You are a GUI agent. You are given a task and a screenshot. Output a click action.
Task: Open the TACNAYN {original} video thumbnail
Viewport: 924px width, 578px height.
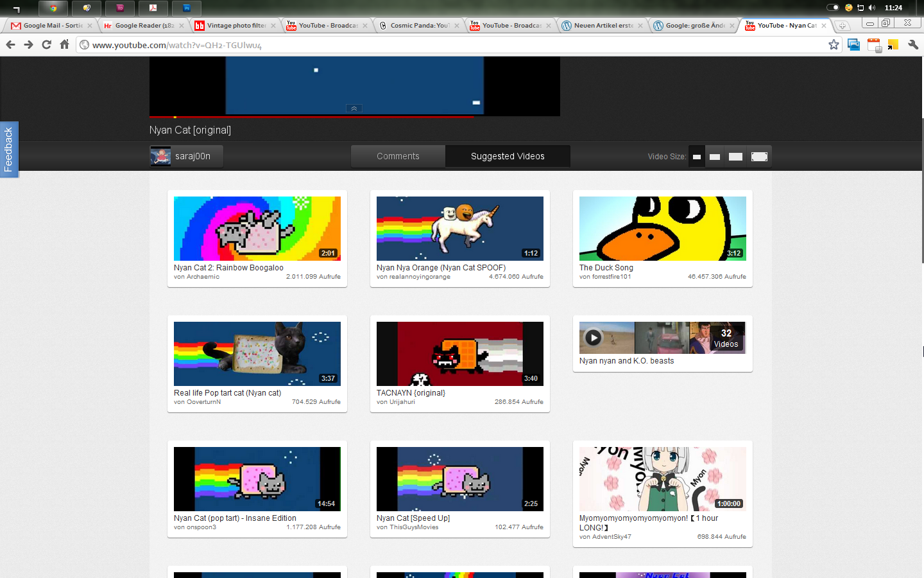click(x=459, y=354)
